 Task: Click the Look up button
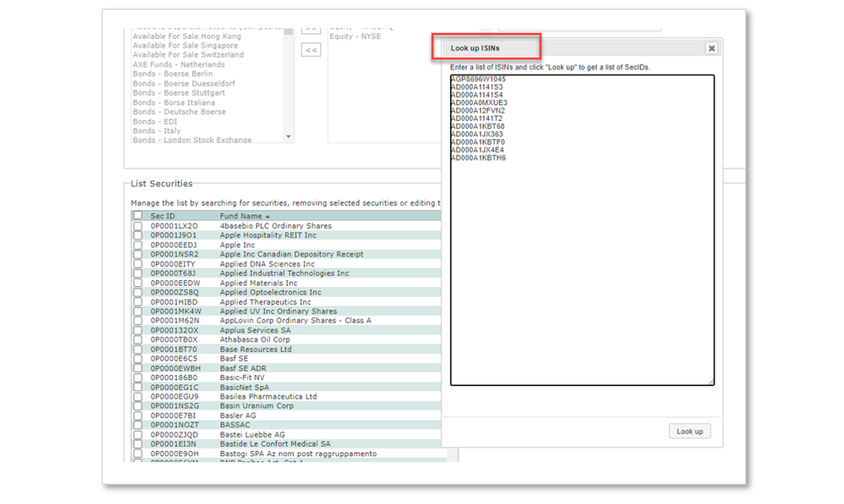click(x=690, y=431)
